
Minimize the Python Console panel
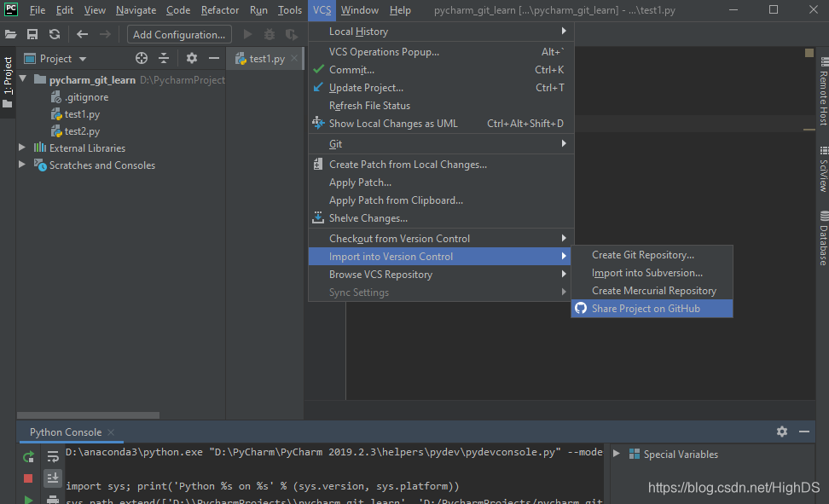804,432
